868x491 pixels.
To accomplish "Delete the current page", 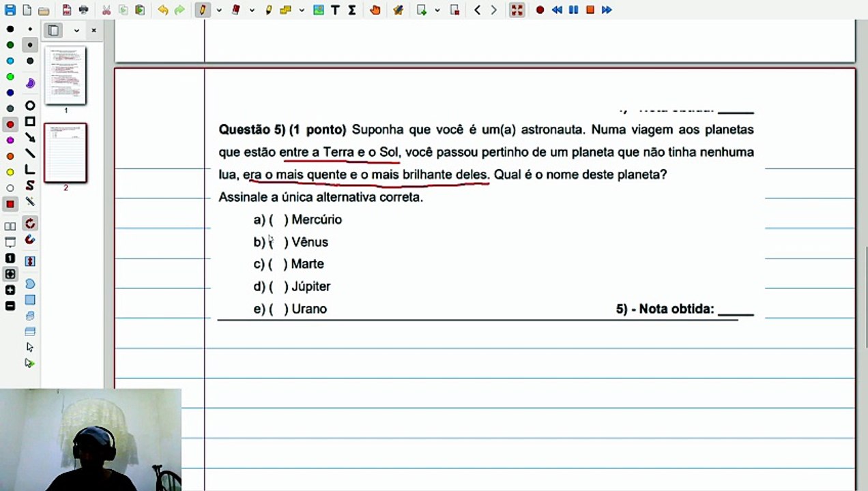I will click(454, 10).
